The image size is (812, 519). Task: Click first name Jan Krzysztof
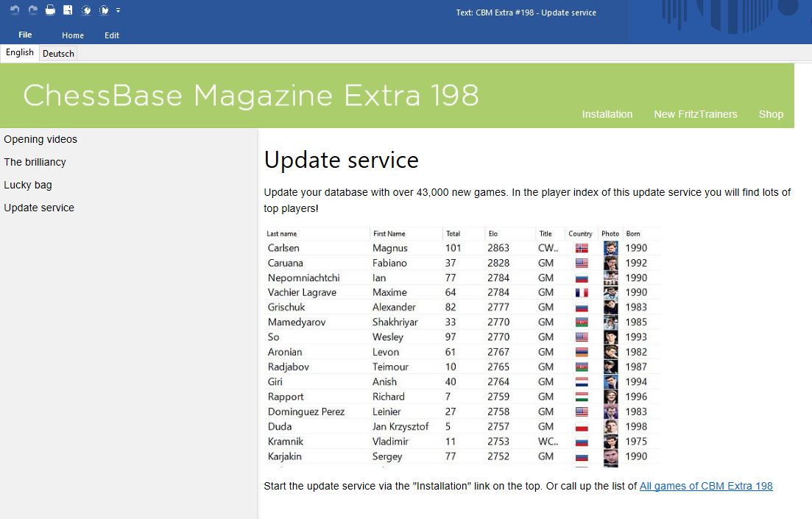pyautogui.click(x=400, y=426)
